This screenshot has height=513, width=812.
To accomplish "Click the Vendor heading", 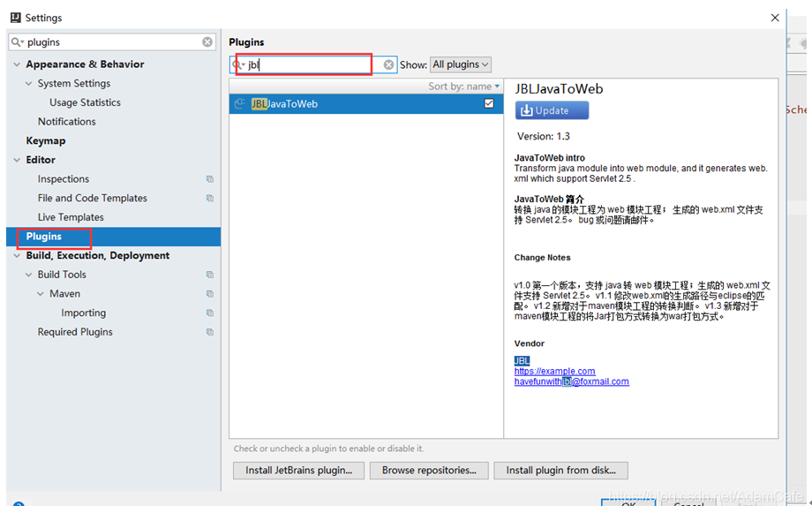I will tap(530, 343).
